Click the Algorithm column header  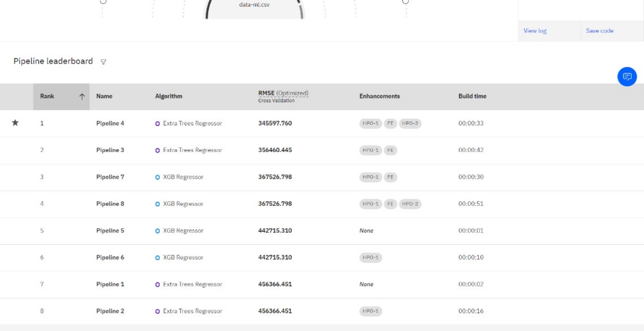point(169,96)
